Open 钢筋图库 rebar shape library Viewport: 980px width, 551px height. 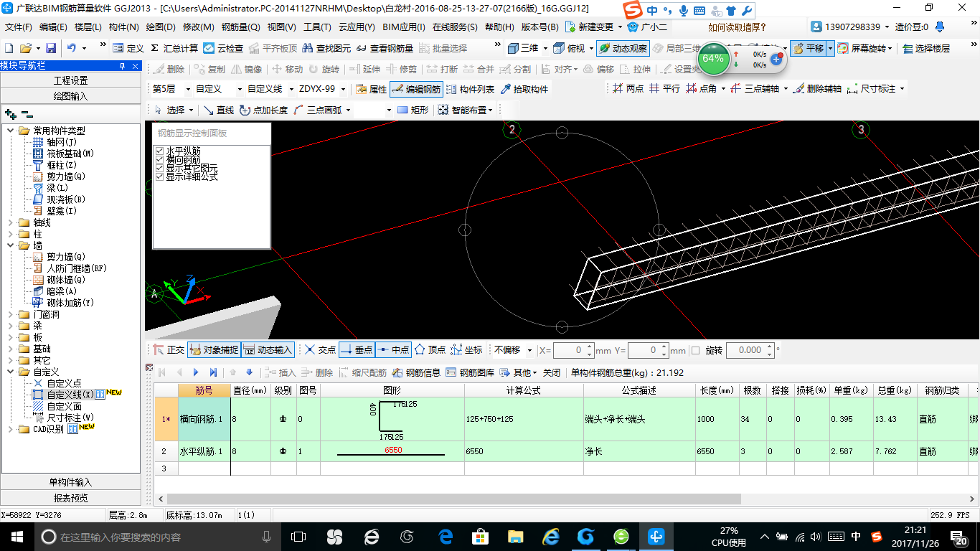pyautogui.click(x=470, y=372)
